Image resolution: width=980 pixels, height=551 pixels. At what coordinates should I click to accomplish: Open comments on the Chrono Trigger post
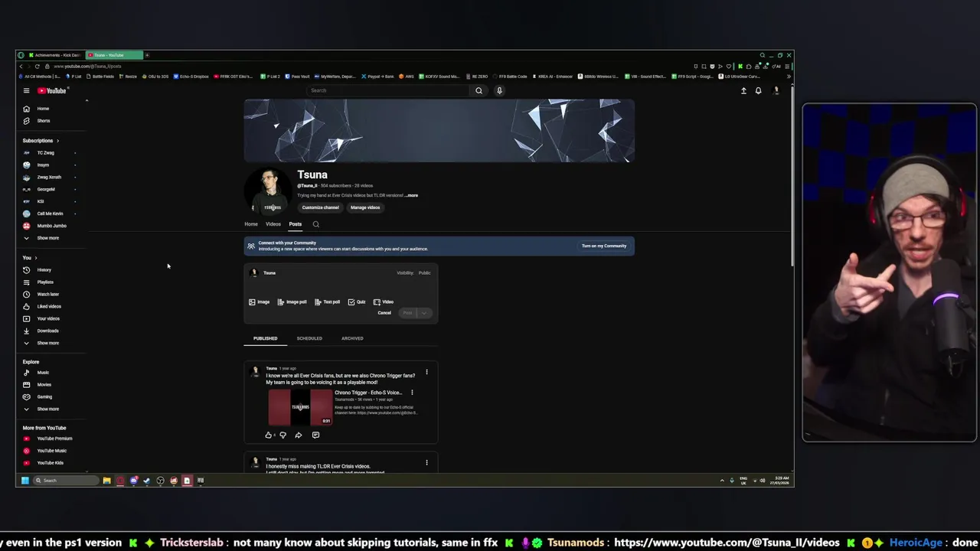click(315, 435)
